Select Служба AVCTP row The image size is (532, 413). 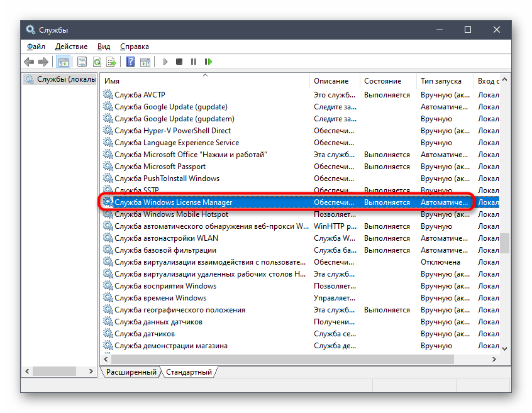click(x=301, y=95)
